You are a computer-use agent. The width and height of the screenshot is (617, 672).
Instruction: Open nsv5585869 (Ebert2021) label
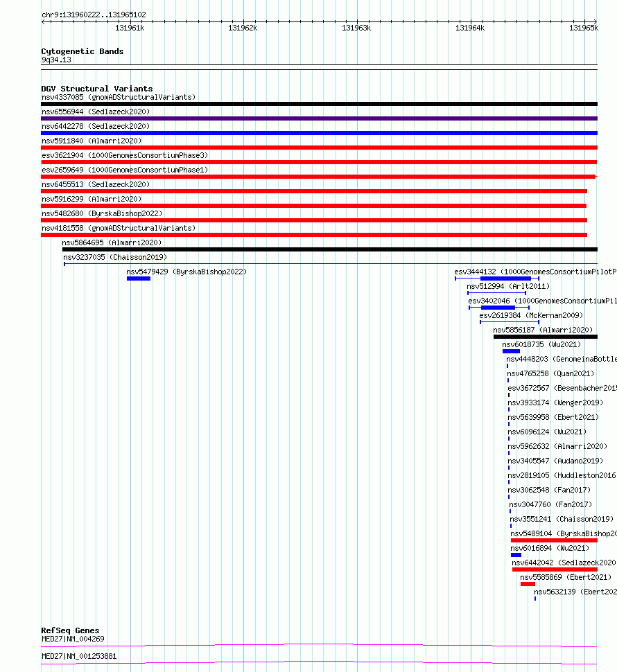[566, 578]
